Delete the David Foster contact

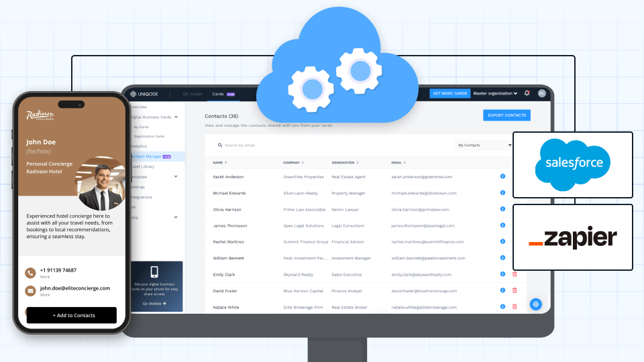pos(515,290)
